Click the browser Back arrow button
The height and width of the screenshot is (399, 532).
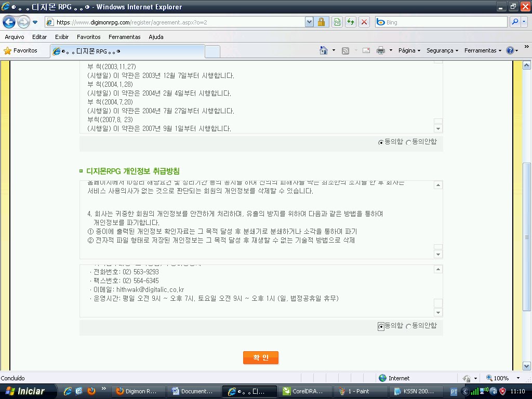coord(9,22)
